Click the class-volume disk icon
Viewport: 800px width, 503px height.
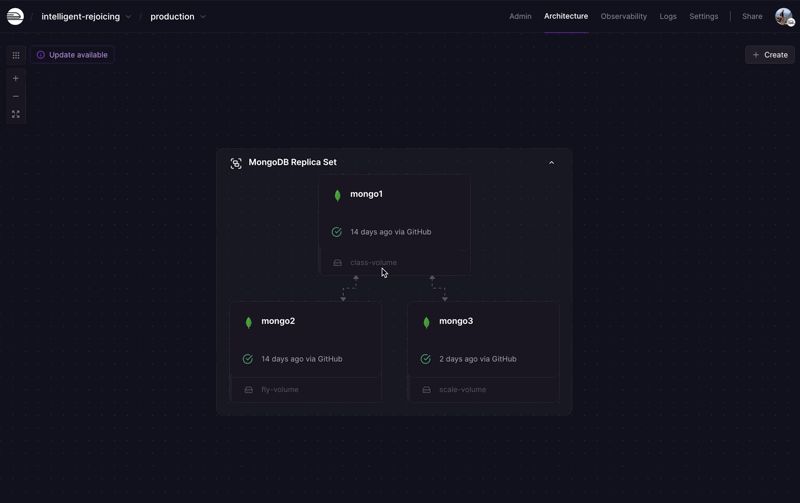(337, 263)
